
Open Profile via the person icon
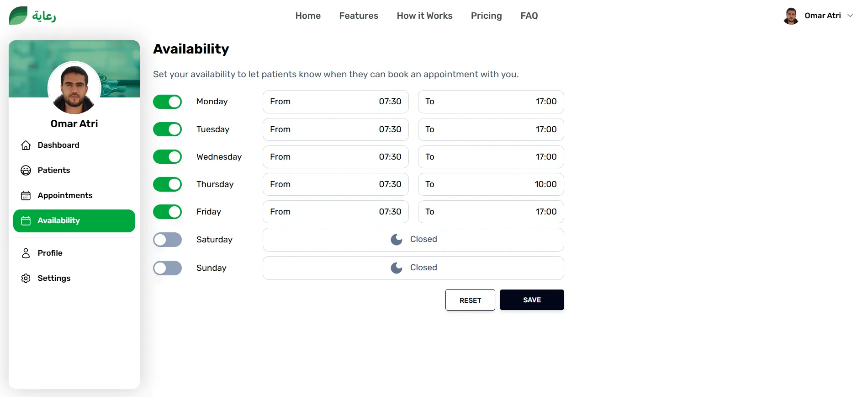tap(26, 253)
